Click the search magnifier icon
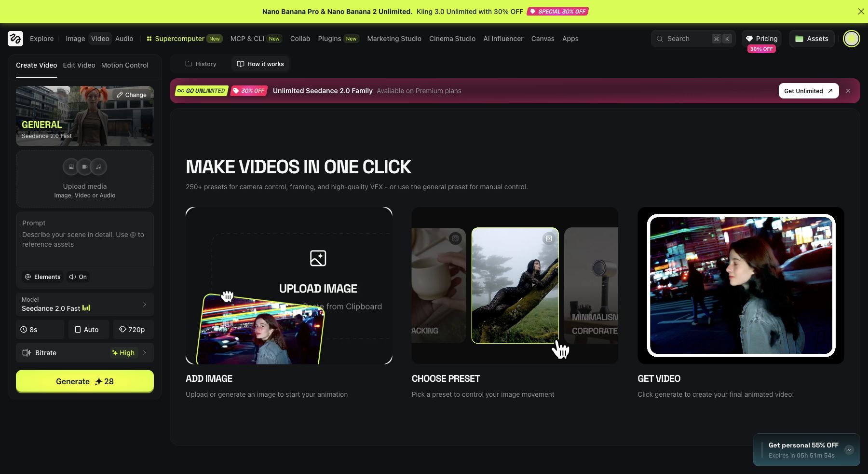The height and width of the screenshot is (474, 868). tap(660, 39)
